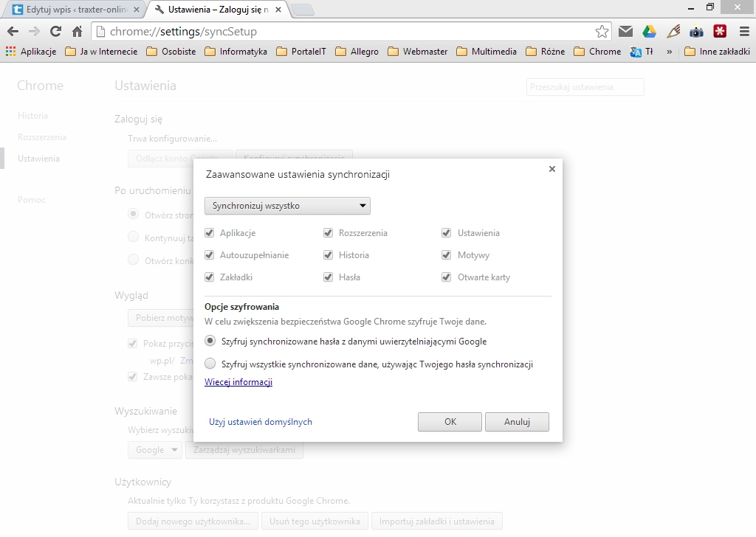Open Historia in the settings sidebar
The image size is (756, 537).
coord(32,116)
